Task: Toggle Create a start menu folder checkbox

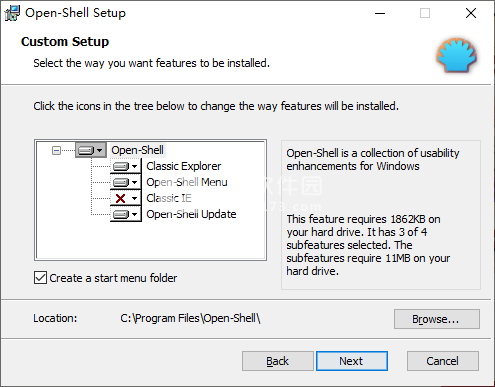Action: (x=40, y=278)
